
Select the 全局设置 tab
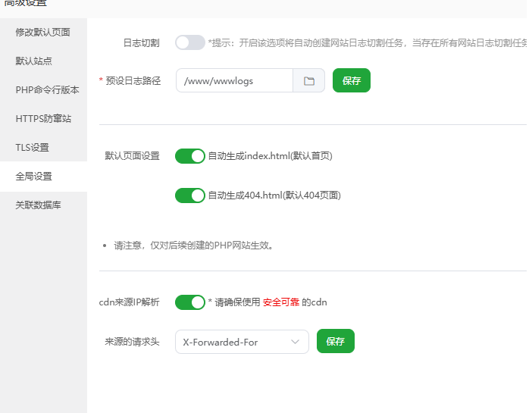tap(34, 176)
